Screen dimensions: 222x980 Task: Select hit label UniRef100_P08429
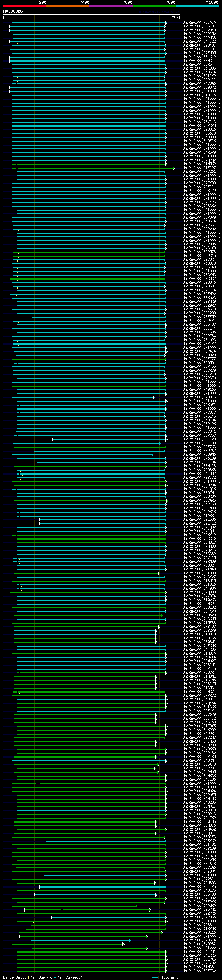coord(199,191)
